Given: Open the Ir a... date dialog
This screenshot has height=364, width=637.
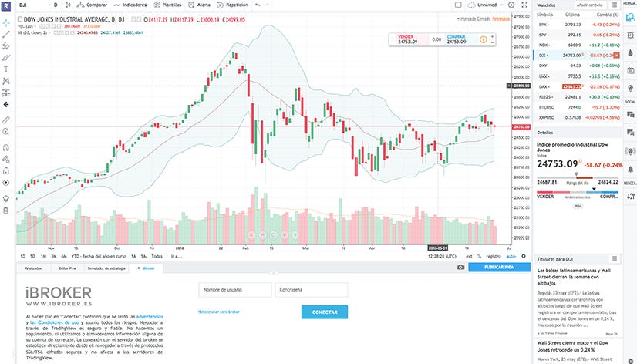Looking at the screenshot, I should pyautogui.click(x=177, y=256).
